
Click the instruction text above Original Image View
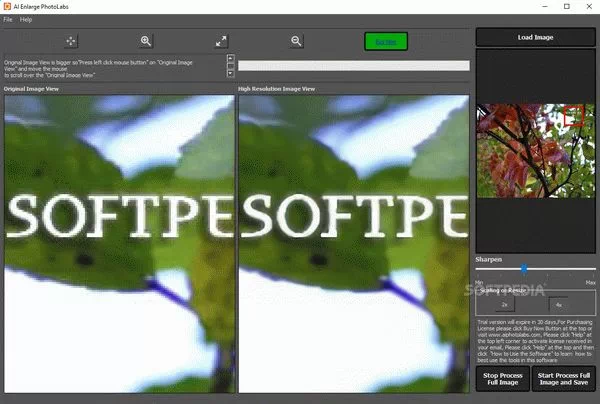point(98,69)
